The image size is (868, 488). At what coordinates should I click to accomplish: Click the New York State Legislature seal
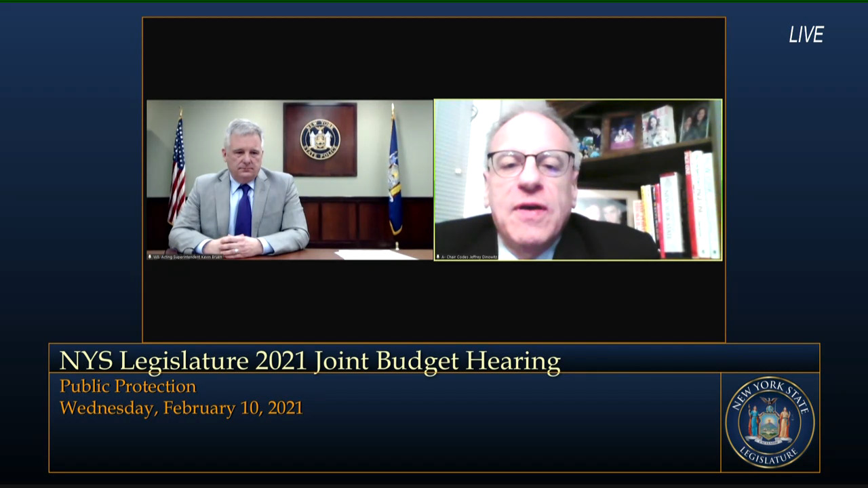(770, 422)
